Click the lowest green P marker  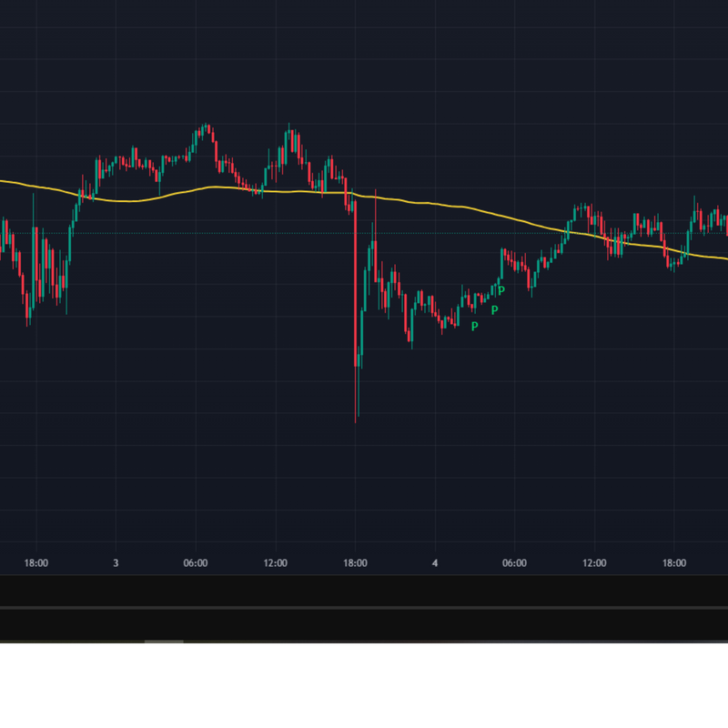(x=474, y=327)
